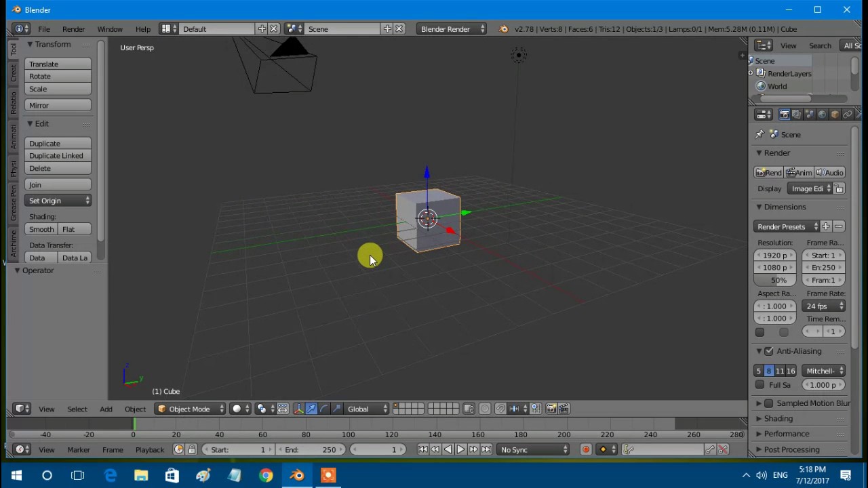The width and height of the screenshot is (868, 488).
Task: Open the Constraints properties tab icon
Action: pos(847,115)
